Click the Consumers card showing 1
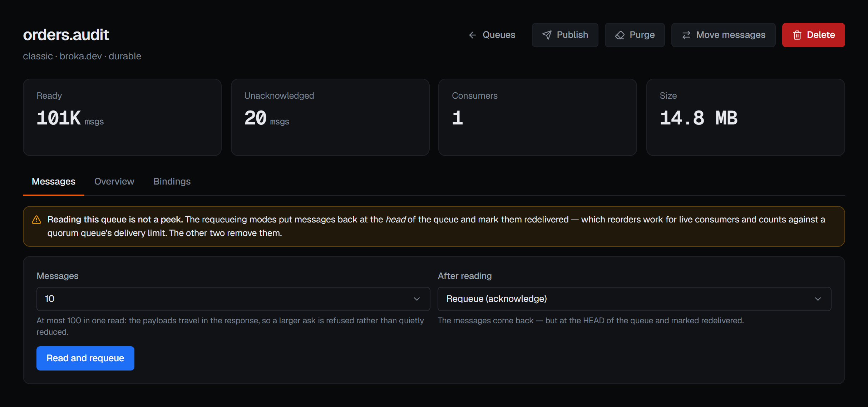 click(538, 117)
